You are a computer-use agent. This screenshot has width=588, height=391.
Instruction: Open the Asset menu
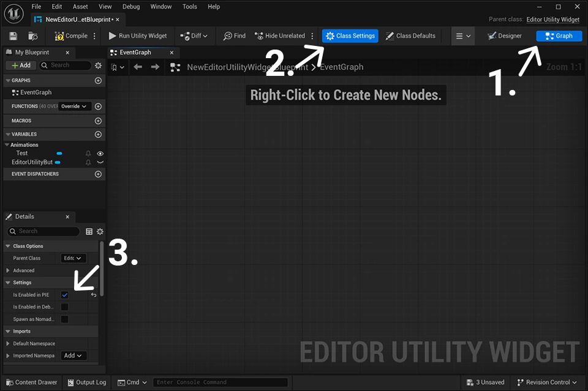80,7
